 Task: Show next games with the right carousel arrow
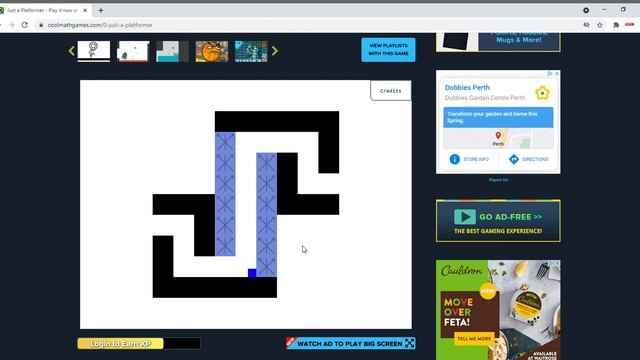coord(275,51)
